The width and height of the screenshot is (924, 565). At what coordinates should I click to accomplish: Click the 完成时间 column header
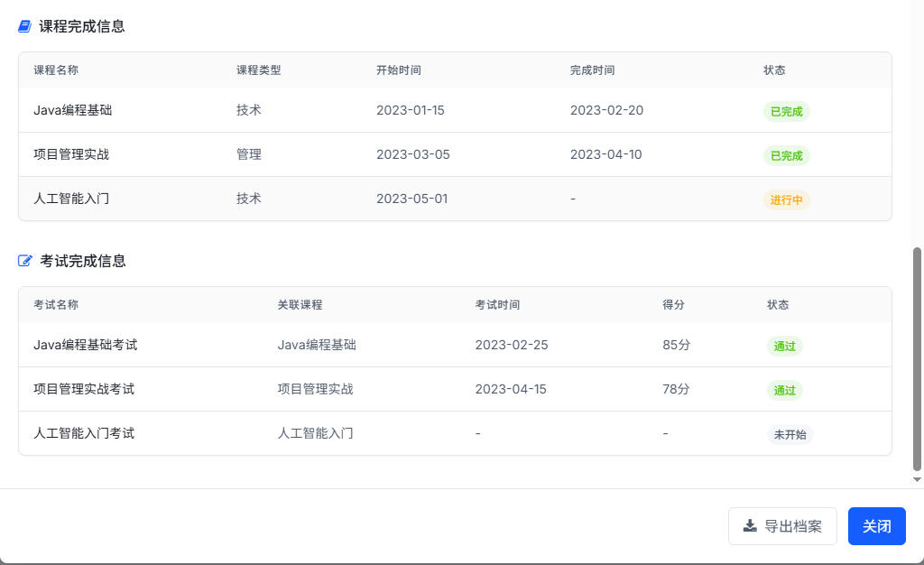click(592, 70)
